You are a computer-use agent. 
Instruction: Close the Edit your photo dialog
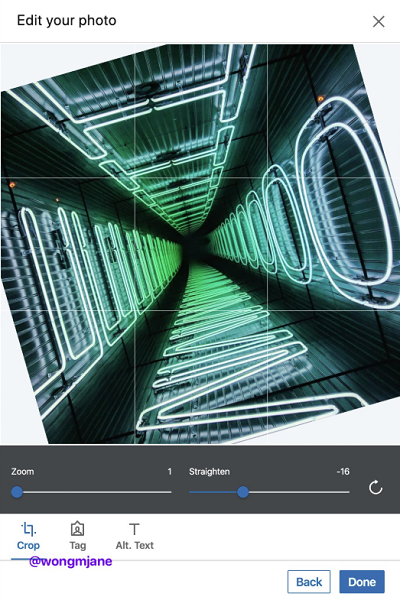point(379,21)
